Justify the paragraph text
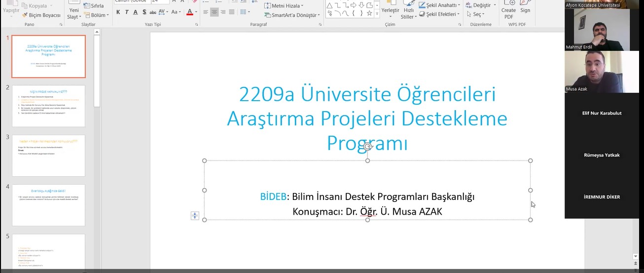This screenshot has height=273, width=644. 232,12
